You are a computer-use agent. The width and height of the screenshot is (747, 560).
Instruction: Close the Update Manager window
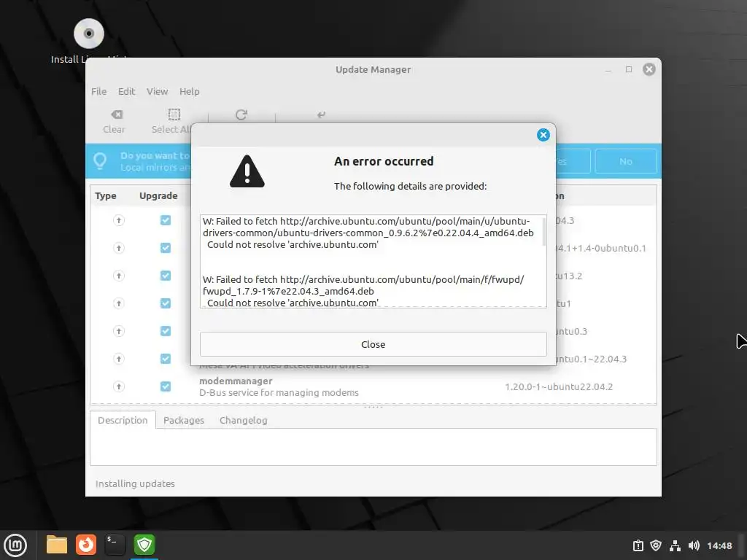click(x=649, y=69)
